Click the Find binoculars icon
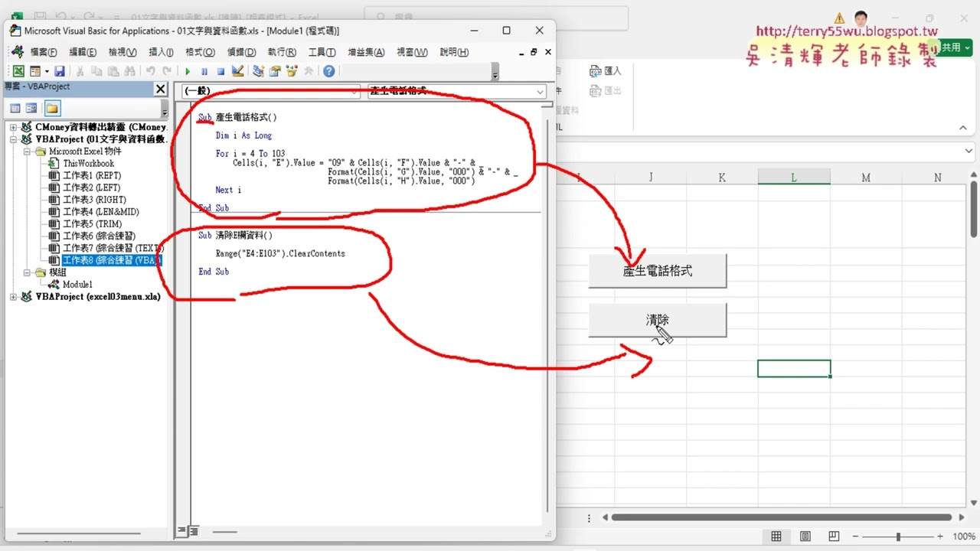 coord(129,71)
